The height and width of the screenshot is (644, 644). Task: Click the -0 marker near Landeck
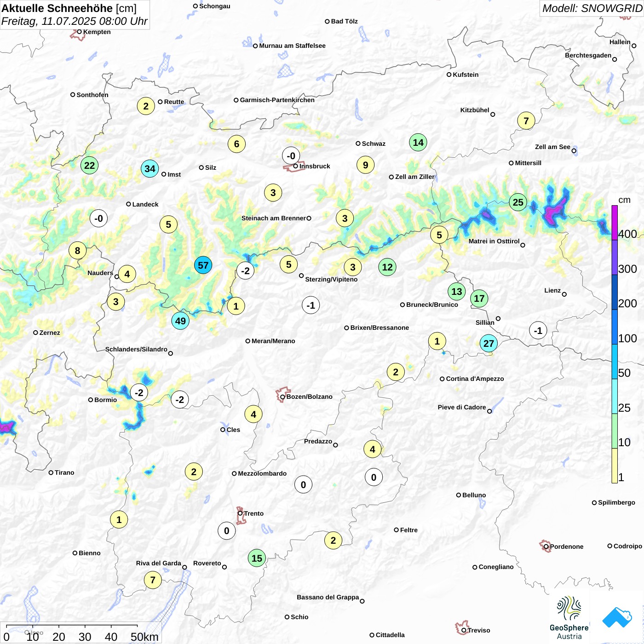[98, 218]
